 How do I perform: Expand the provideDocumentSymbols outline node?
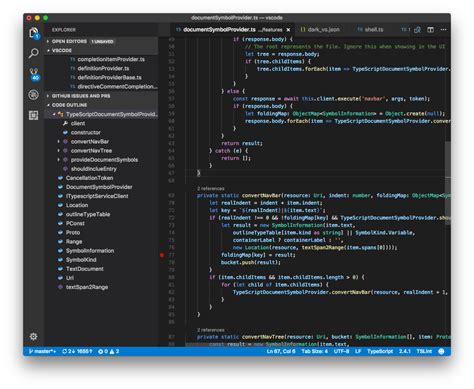click(x=58, y=160)
